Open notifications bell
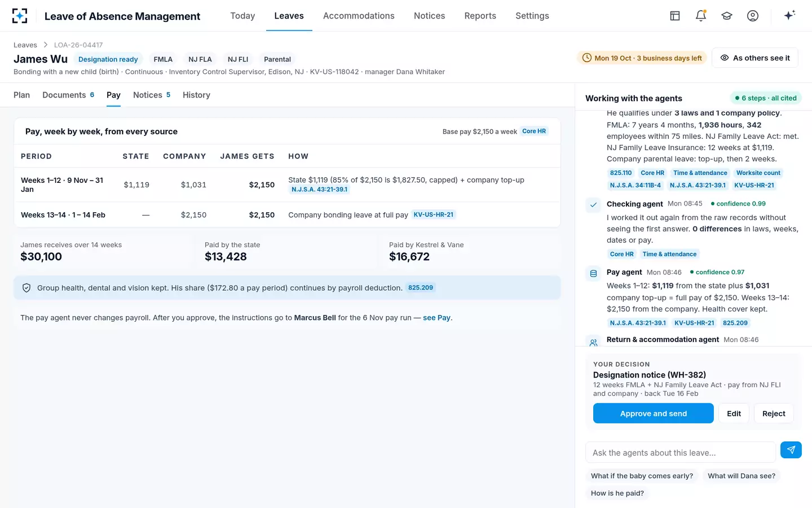This screenshot has height=508, width=812. tap(701, 16)
